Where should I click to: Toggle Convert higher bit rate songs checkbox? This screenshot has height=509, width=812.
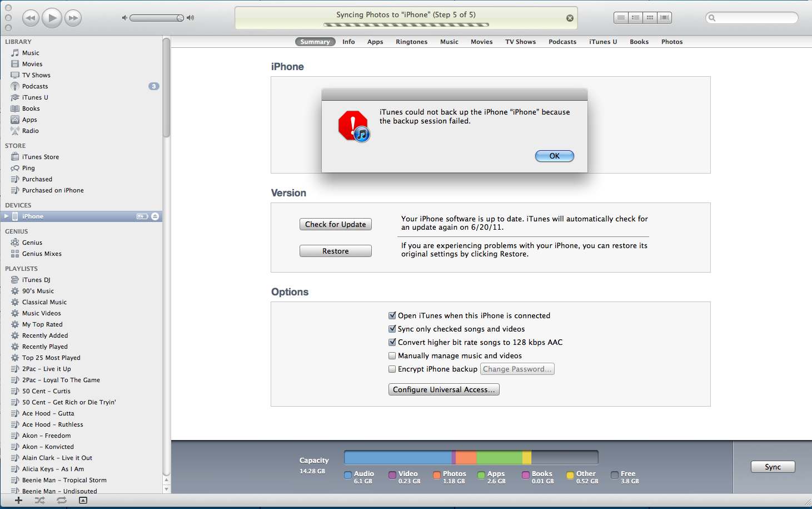click(392, 342)
